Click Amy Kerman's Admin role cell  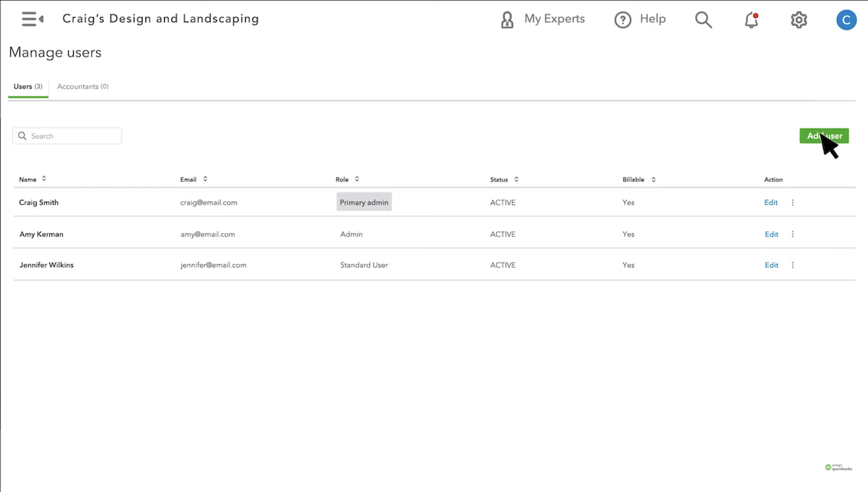point(352,234)
